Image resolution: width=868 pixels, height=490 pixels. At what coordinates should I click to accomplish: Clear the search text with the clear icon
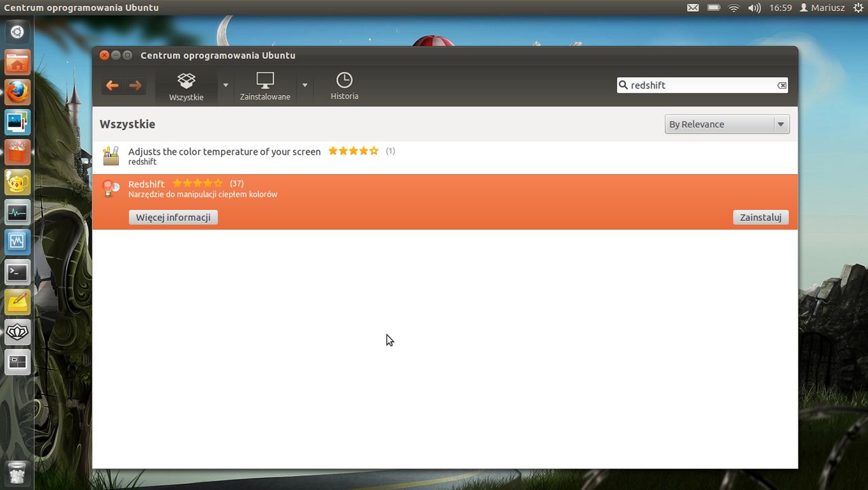click(781, 85)
